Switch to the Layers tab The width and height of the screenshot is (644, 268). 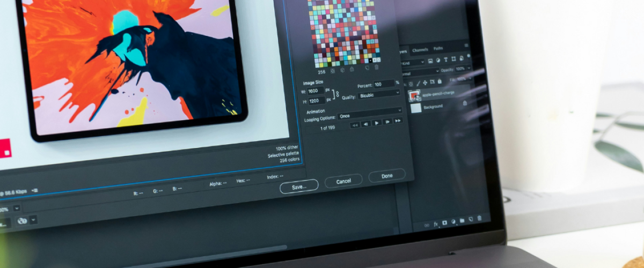402,52
